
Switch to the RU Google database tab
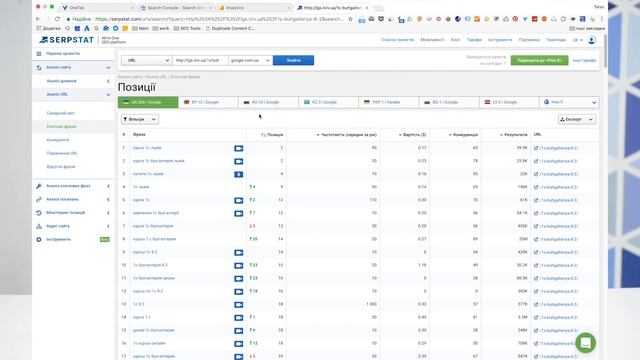click(x=268, y=102)
